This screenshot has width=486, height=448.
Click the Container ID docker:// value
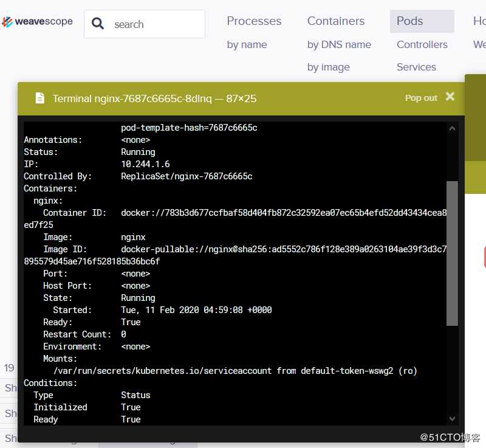(x=284, y=213)
